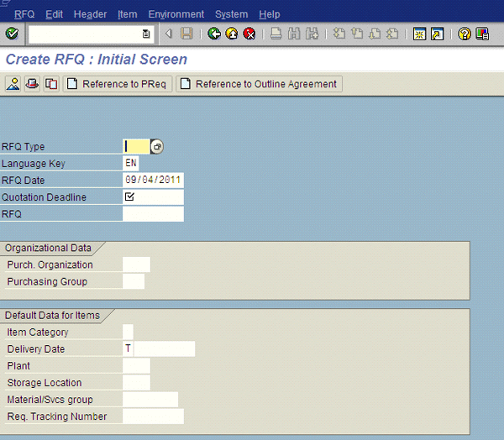The image size is (504, 440).
Task: Click the Req. Tracking Number field
Action: (x=153, y=416)
